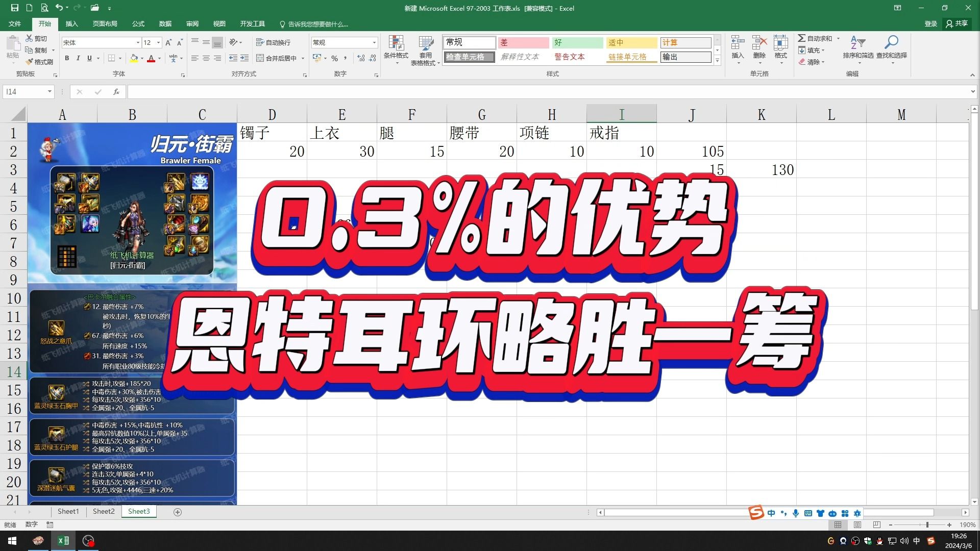Viewport: 980px width, 551px height.
Task: Click the Insert Function fx icon
Action: [x=116, y=92]
